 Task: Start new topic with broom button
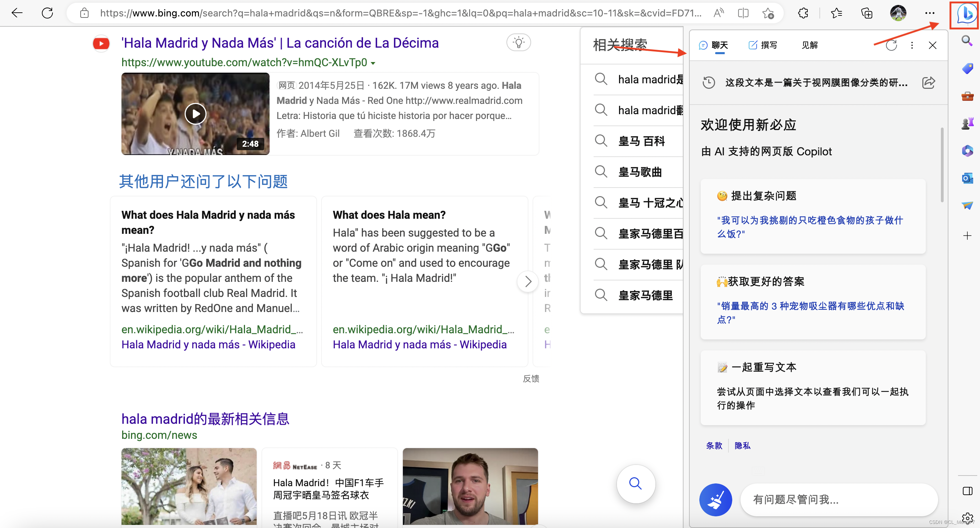(715, 500)
